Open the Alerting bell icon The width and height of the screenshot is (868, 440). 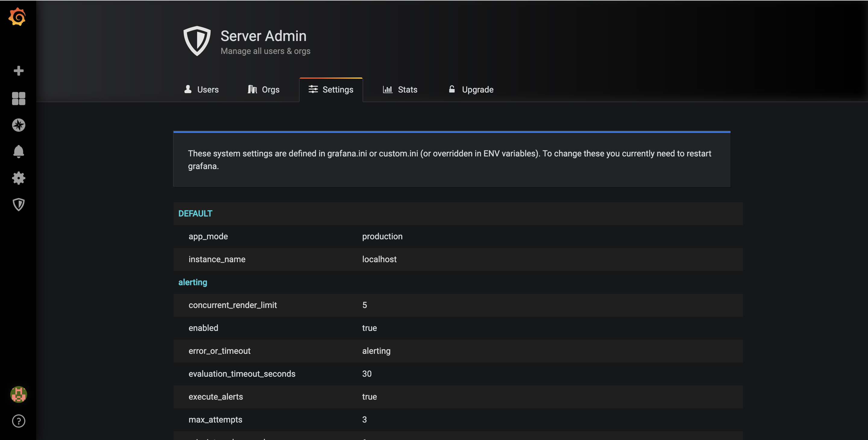tap(18, 152)
